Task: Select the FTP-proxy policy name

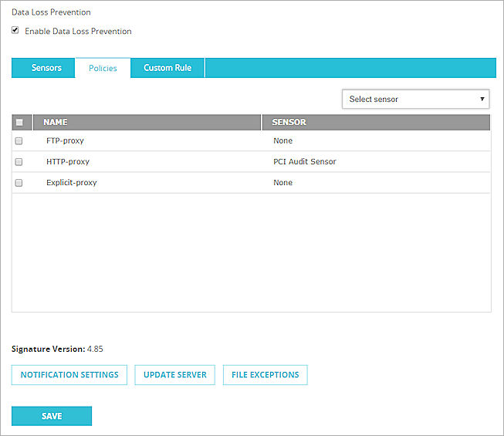Action: coord(65,141)
